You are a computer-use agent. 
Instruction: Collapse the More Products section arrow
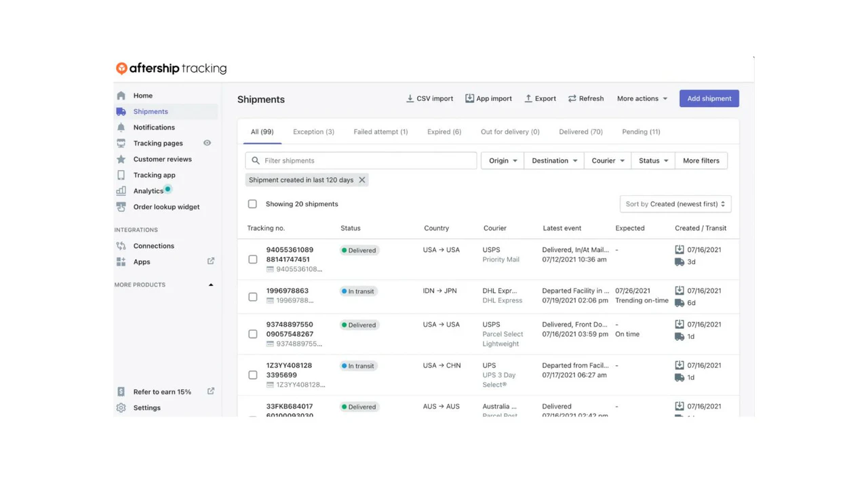pyautogui.click(x=211, y=285)
